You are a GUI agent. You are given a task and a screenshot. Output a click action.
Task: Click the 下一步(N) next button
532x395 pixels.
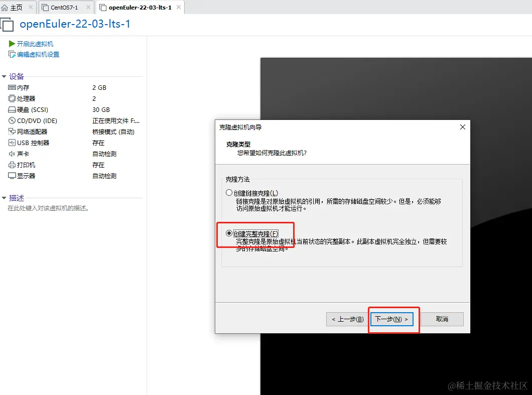(x=391, y=319)
